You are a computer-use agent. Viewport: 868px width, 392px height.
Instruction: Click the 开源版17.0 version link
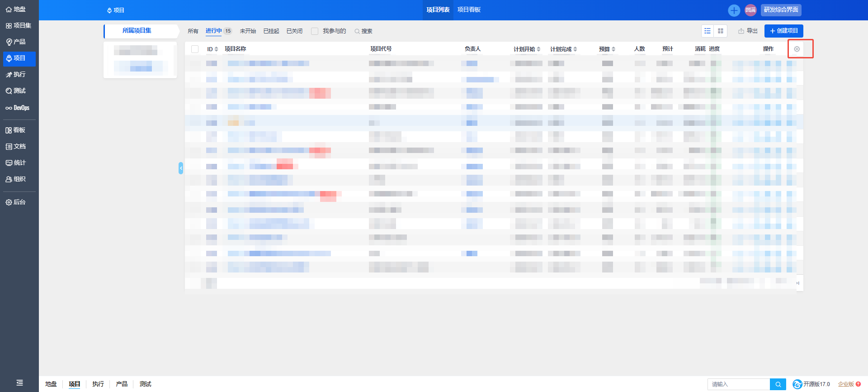811,384
